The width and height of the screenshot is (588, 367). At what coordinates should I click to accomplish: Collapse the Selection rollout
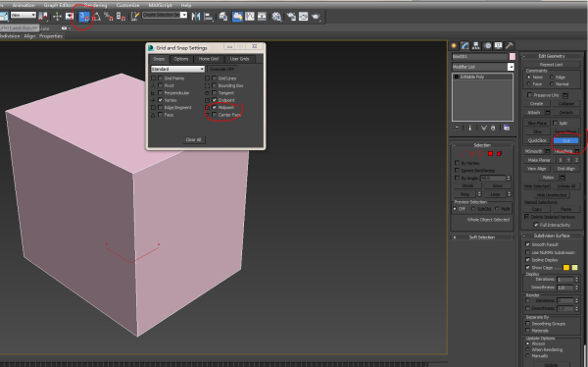tap(482, 145)
